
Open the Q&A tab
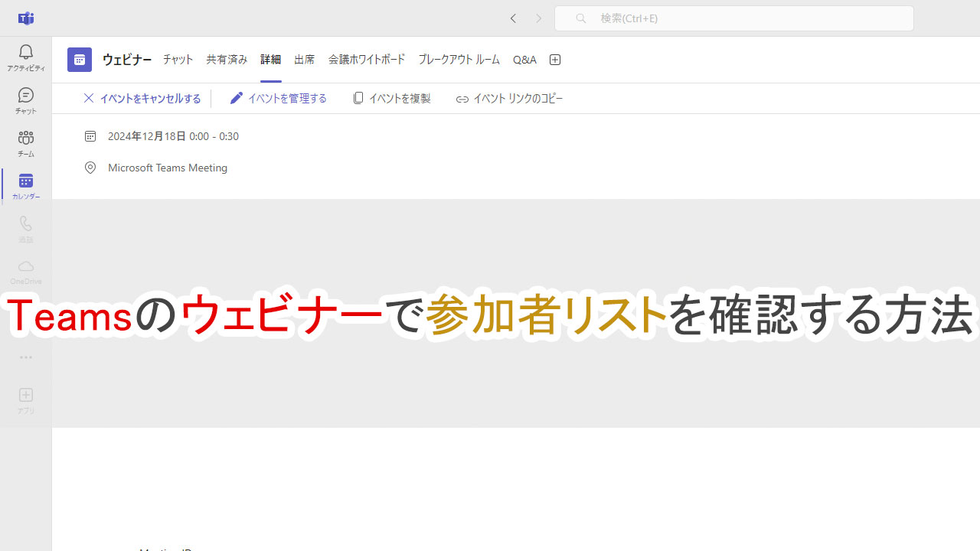point(524,59)
